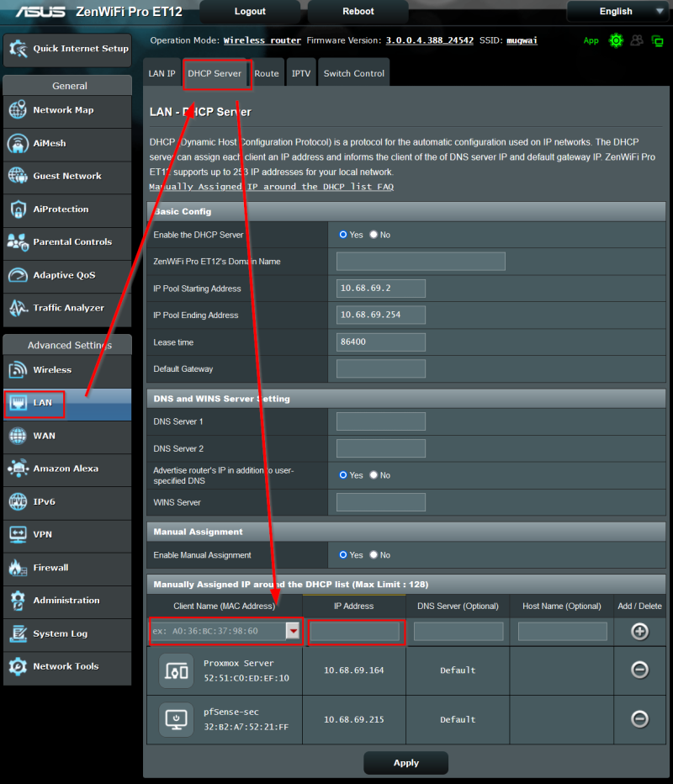Click the IP Pool Starting Address field

tap(380, 289)
